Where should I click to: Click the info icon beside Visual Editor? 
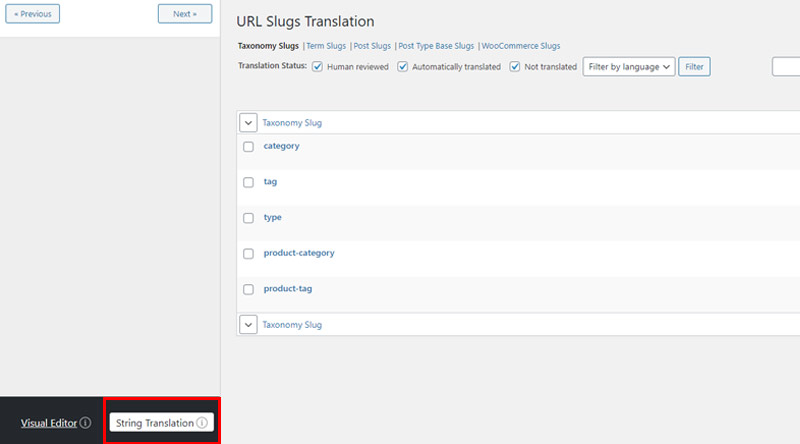point(86,423)
